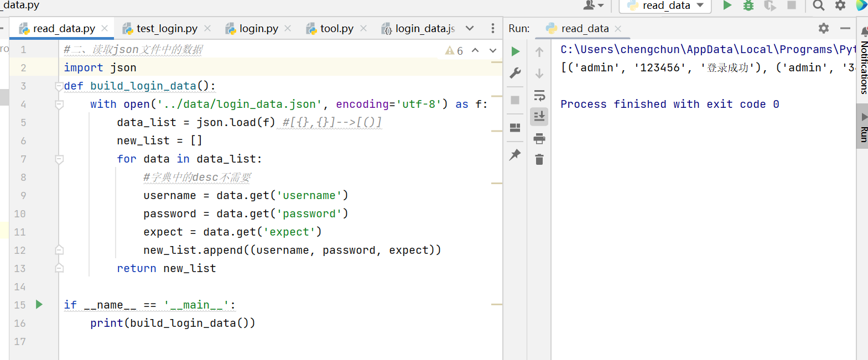Switch to login_data.json editor tab
The width and height of the screenshot is (868, 360).
click(x=418, y=28)
